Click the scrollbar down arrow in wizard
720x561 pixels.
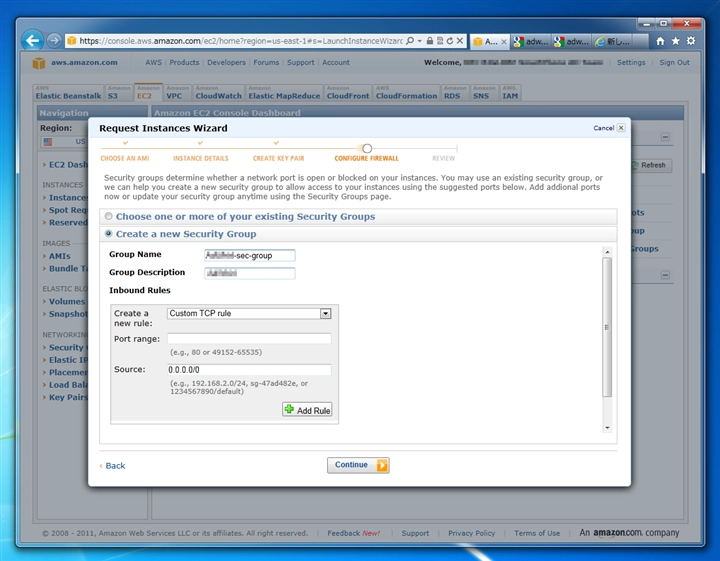[x=607, y=427]
